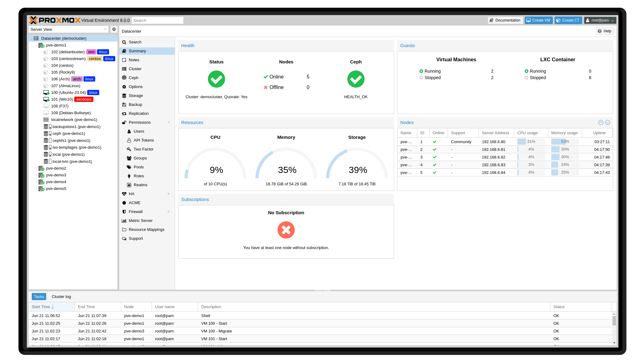This screenshot has height=362, width=644.
Task: Collapse the Permissions submenu arrow
Action: click(169, 123)
